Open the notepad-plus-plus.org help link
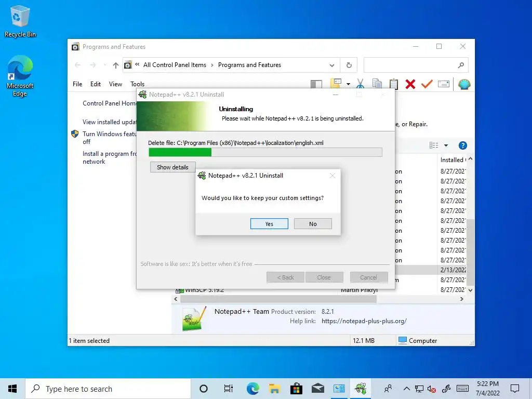This screenshot has width=532, height=399. point(364,321)
